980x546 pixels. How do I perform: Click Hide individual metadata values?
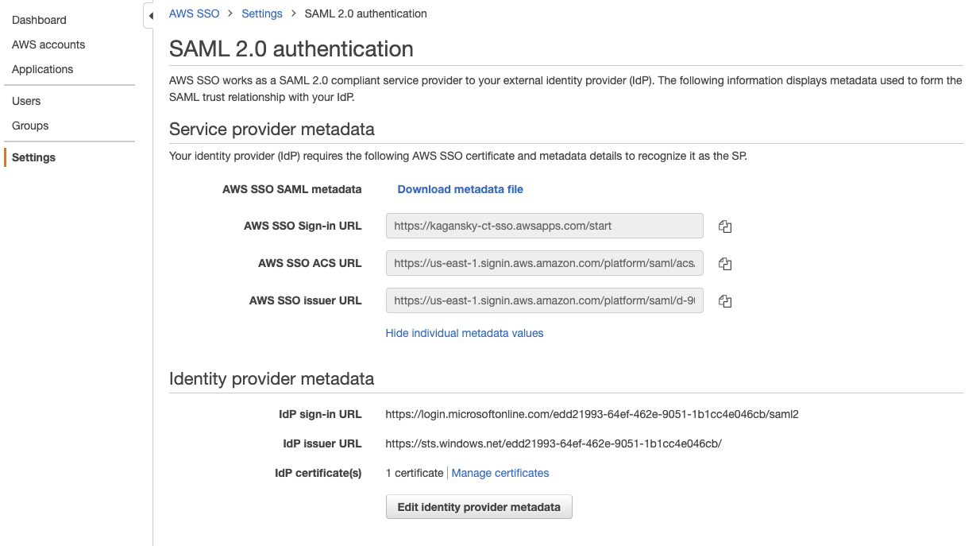click(465, 333)
